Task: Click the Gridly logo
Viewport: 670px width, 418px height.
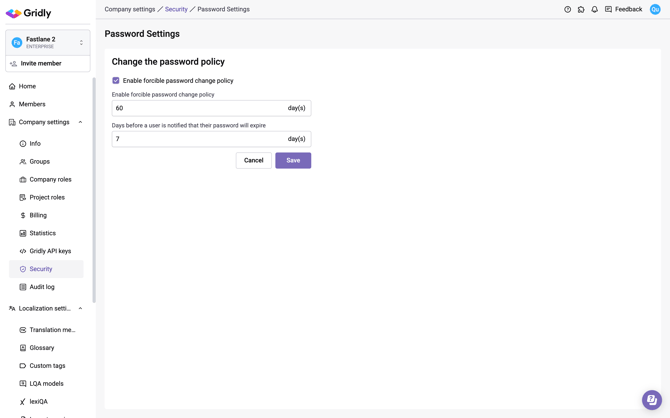Action: point(28,13)
